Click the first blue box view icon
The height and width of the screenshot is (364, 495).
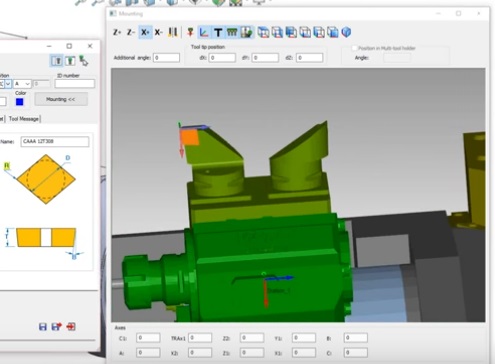click(263, 32)
